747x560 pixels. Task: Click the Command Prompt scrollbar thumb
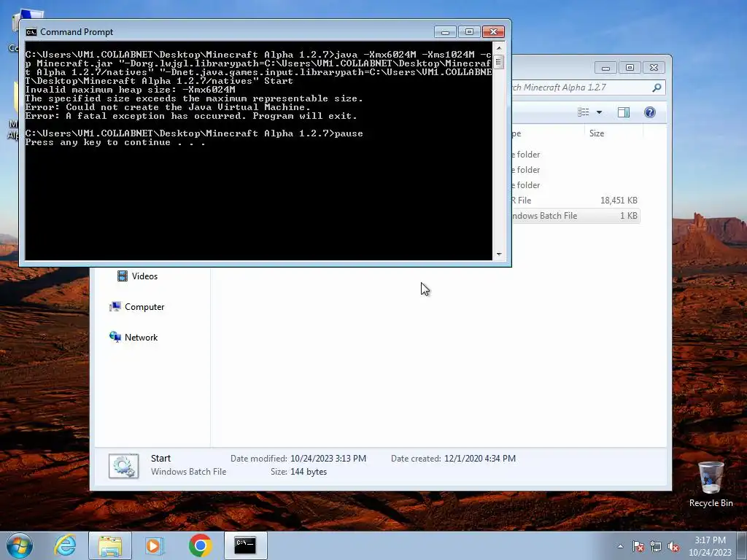coord(499,62)
